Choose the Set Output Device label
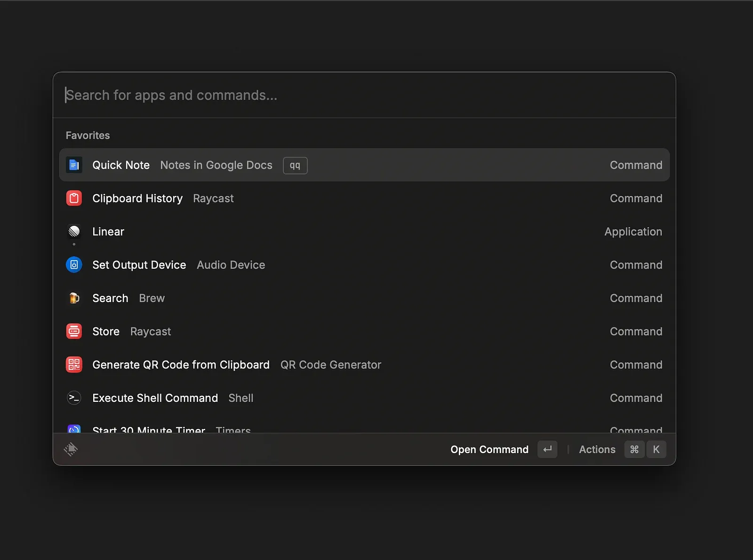The image size is (753, 560). tap(139, 265)
